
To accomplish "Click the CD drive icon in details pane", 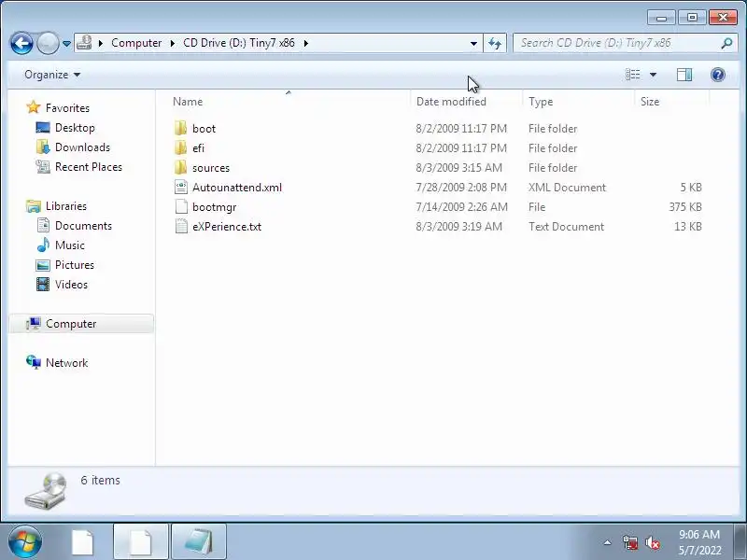I will 45,491.
